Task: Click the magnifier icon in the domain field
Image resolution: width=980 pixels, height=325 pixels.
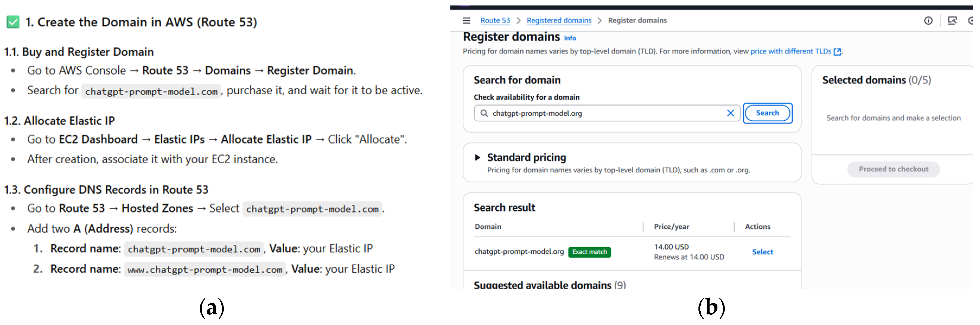Action: [484, 113]
